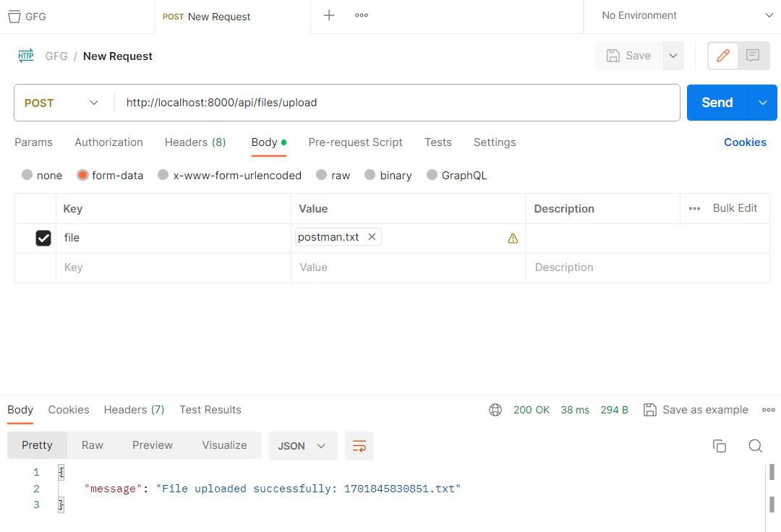Open the Test Results response tab
The image size is (781, 532).
(x=210, y=410)
